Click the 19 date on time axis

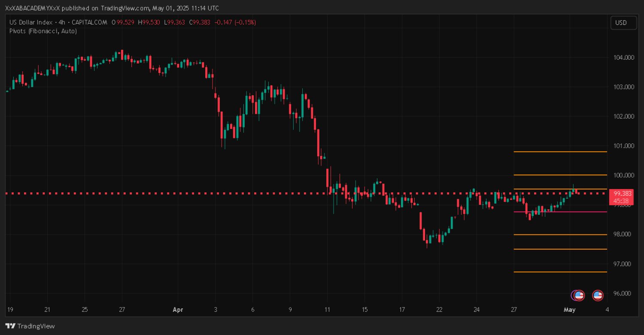tap(10, 310)
